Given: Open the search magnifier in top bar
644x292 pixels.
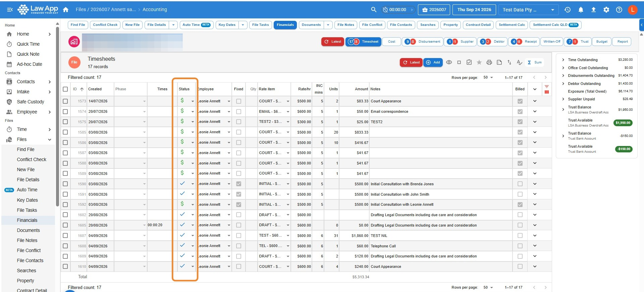Looking at the screenshot, I should click(374, 10).
